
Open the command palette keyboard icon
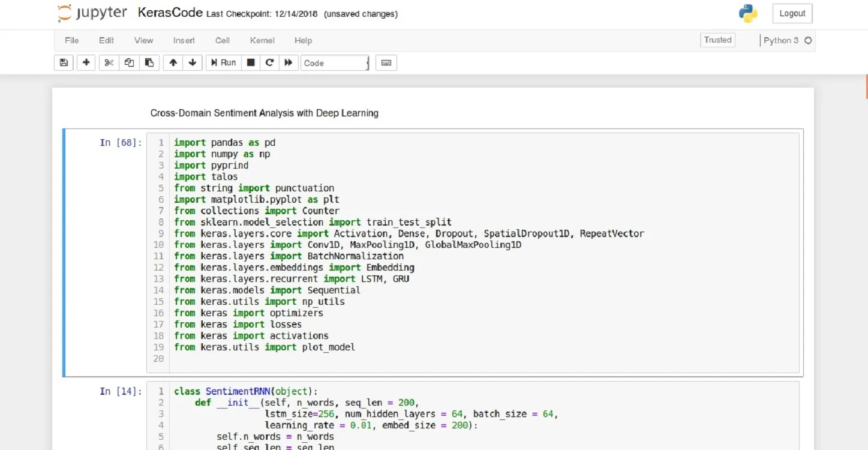pos(386,62)
